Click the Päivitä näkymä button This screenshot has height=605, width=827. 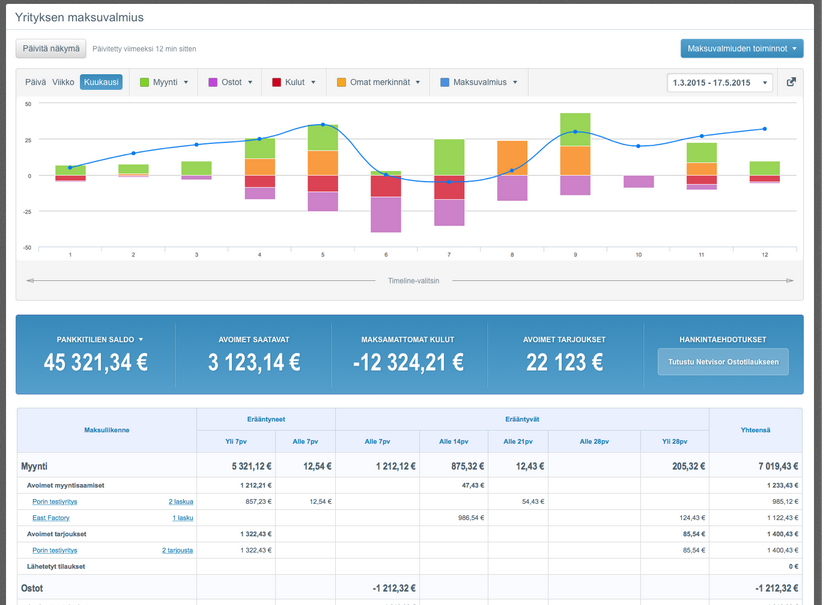click(51, 48)
